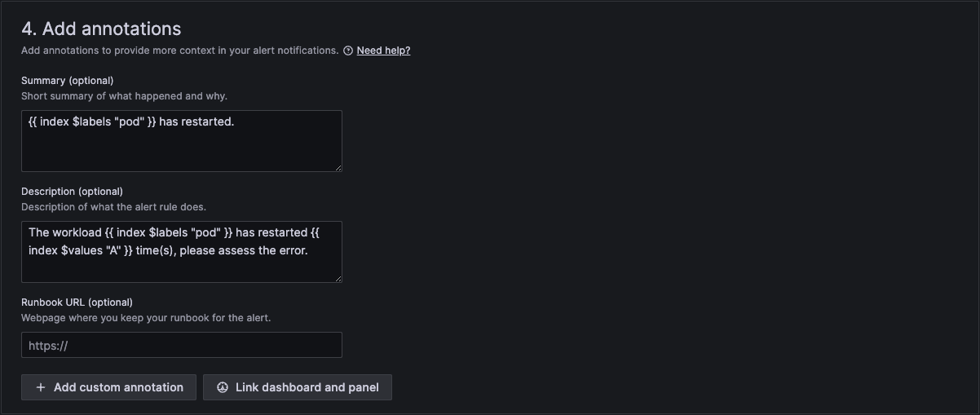
Task: Focus the Summary annotation text area
Action: [181, 147]
